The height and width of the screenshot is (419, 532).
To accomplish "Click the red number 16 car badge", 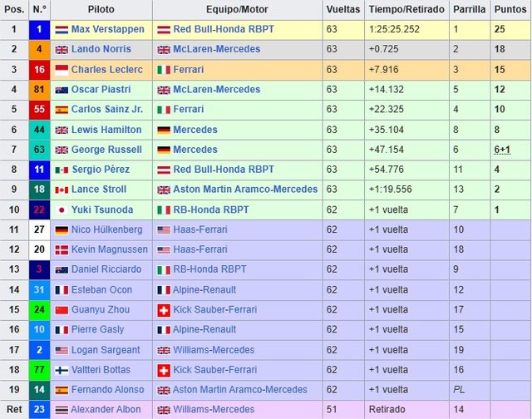I will tap(39, 70).
